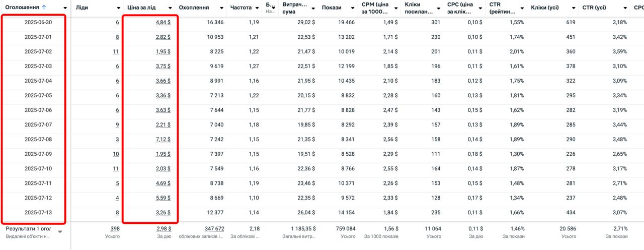
Task: Select the 2025-06-30 row date cell
Action: 38,22
